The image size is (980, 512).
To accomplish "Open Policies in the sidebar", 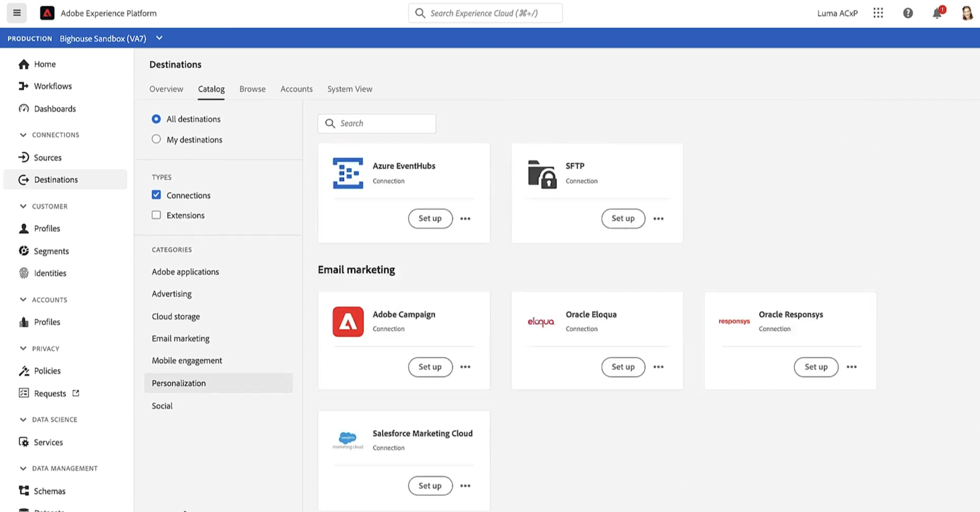I will (40, 371).
